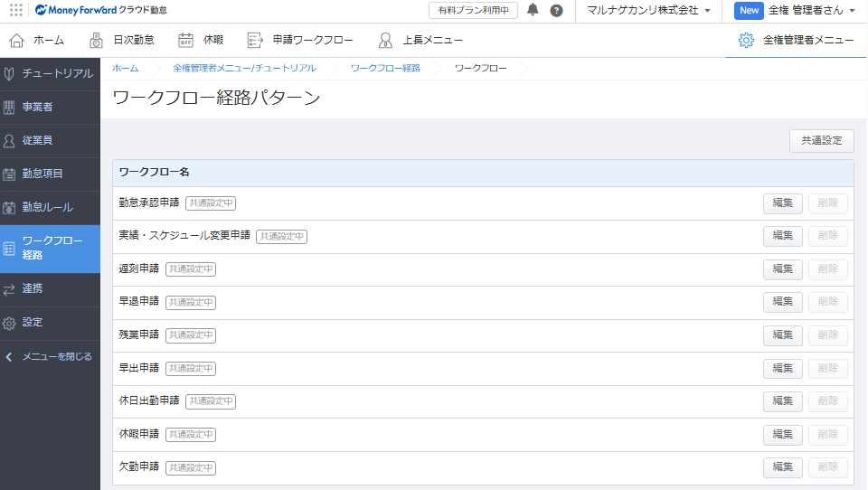868x490 pixels.
Task: Click the notification bell icon
Action: click(533, 10)
